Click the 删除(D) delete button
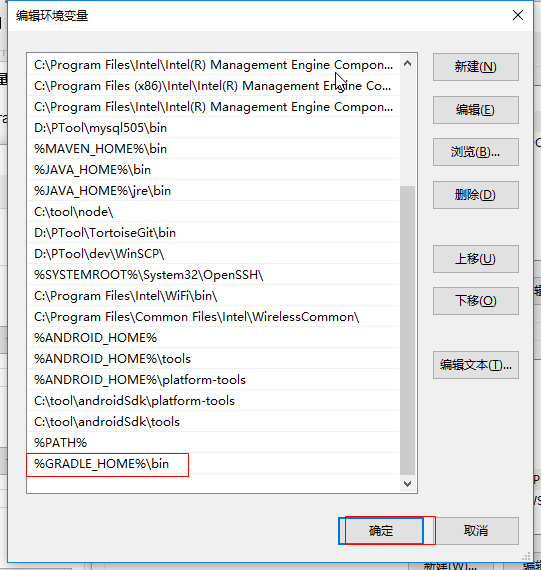Image resolution: width=541 pixels, height=570 pixels. pos(476,195)
